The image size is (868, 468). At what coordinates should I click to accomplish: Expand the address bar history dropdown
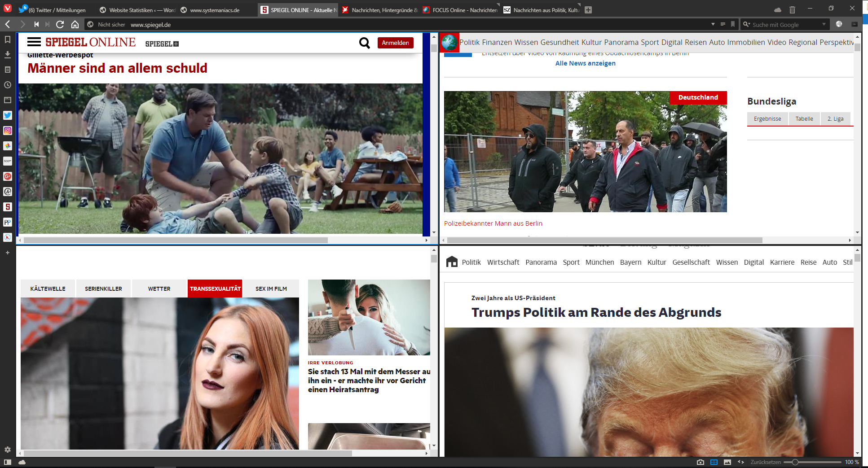713,24
